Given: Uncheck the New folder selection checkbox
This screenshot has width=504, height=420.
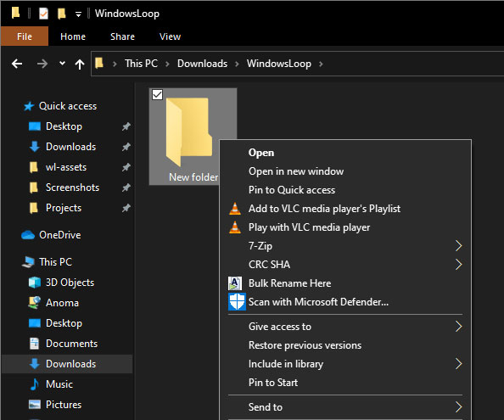Looking at the screenshot, I should (157, 94).
